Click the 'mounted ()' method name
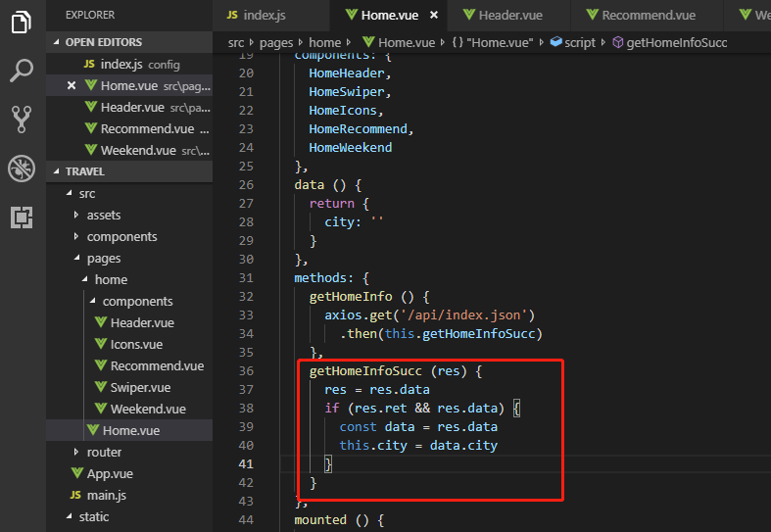This screenshot has width=771, height=532. click(331, 519)
